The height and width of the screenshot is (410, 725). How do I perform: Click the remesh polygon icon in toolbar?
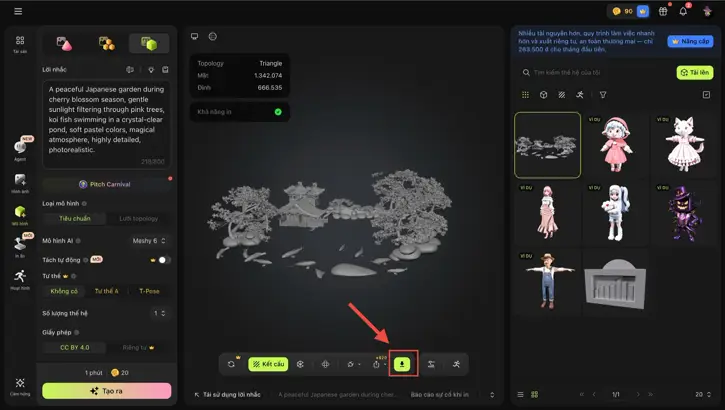300,364
